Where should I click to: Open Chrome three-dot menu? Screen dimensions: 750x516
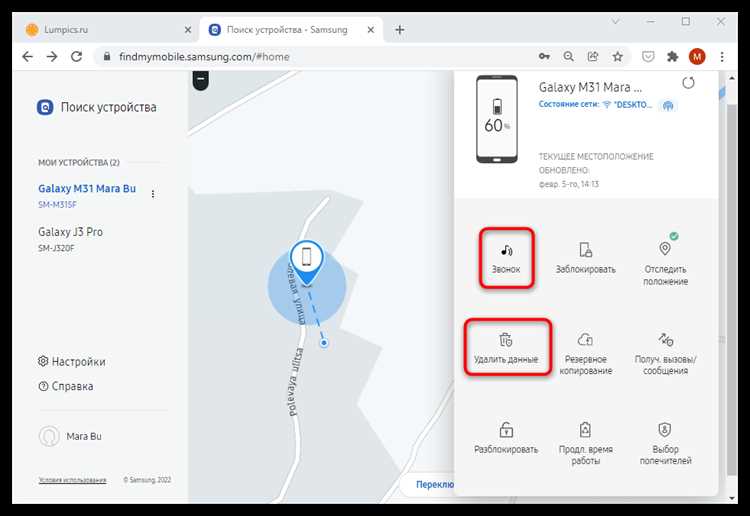[x=722, y=56]
